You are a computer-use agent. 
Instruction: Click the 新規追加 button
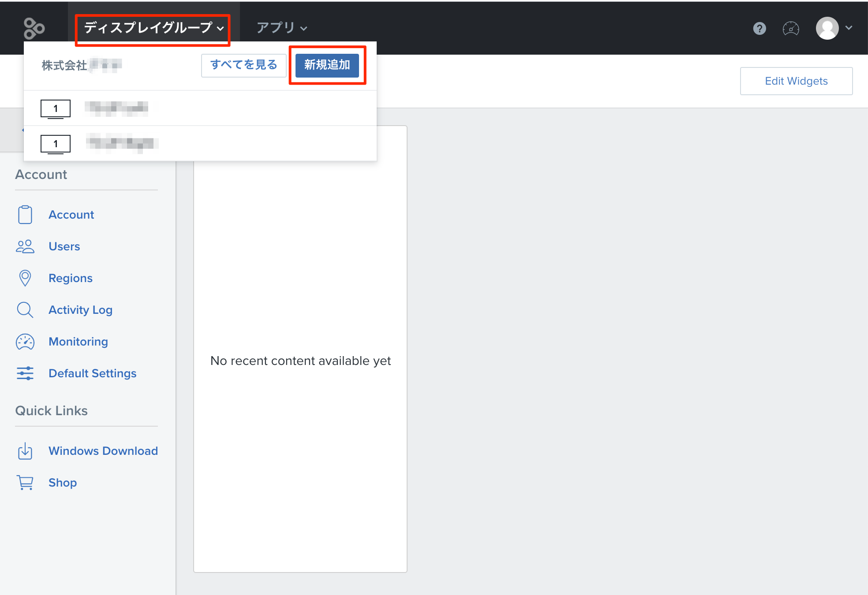(327, 65)
